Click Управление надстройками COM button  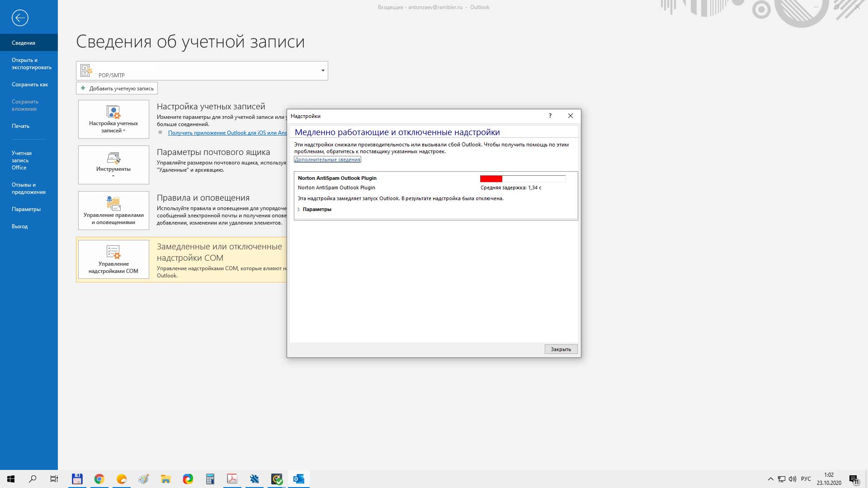coord(113,259)
